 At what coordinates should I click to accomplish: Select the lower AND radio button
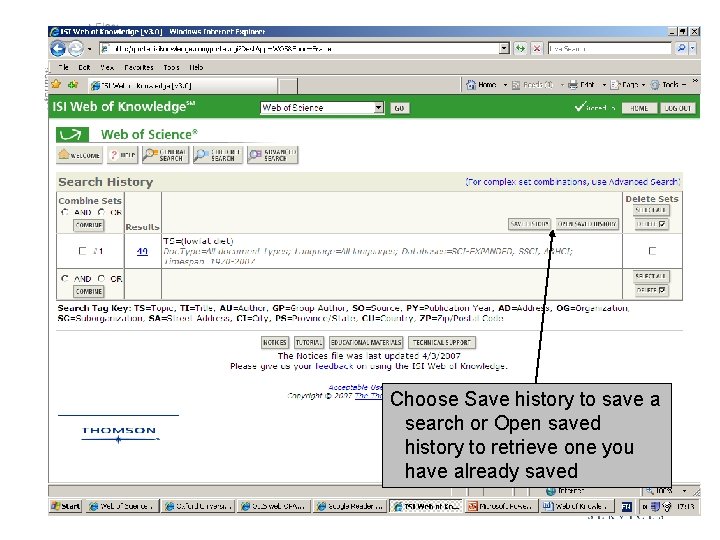65,278
